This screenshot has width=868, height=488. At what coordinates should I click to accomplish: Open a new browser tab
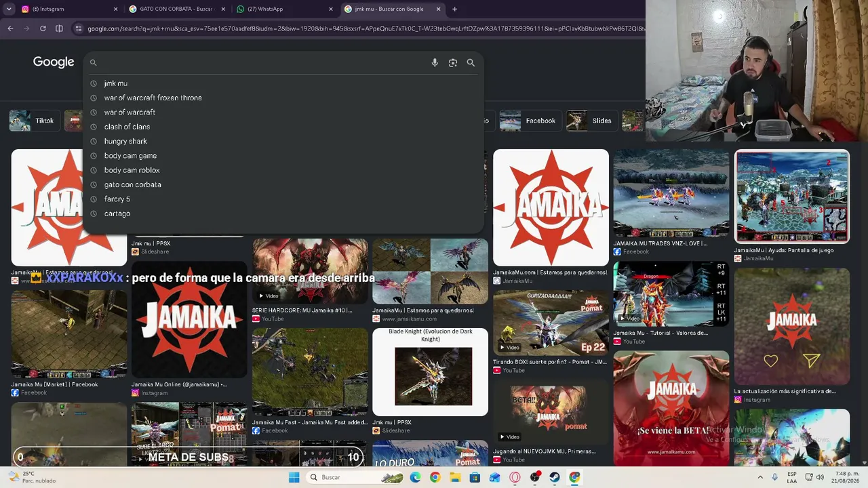(454, 9)
